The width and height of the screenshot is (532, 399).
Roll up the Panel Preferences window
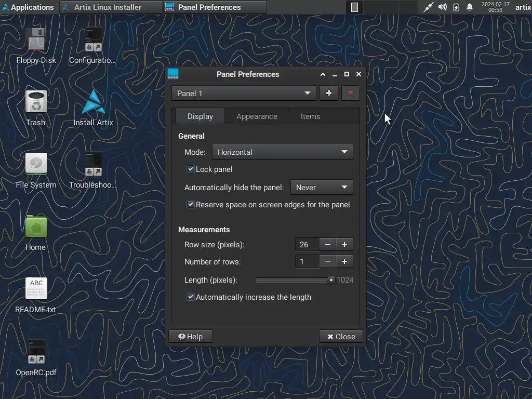point(323,74)
